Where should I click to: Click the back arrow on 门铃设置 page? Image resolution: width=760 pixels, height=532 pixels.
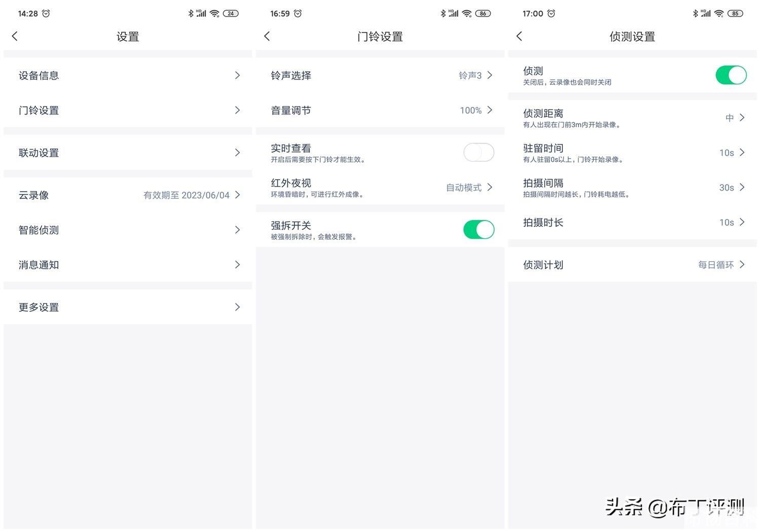click(x=267, y=36)
